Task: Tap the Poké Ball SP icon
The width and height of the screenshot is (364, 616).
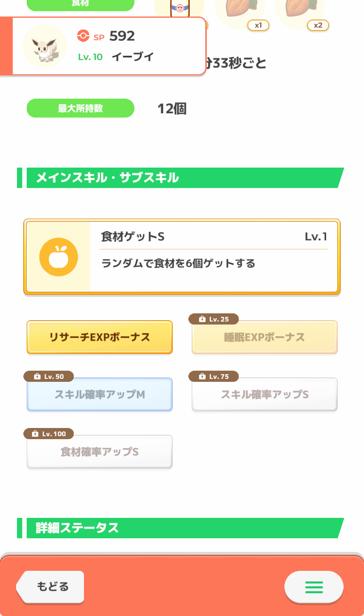Action: [x=83, y=35]
